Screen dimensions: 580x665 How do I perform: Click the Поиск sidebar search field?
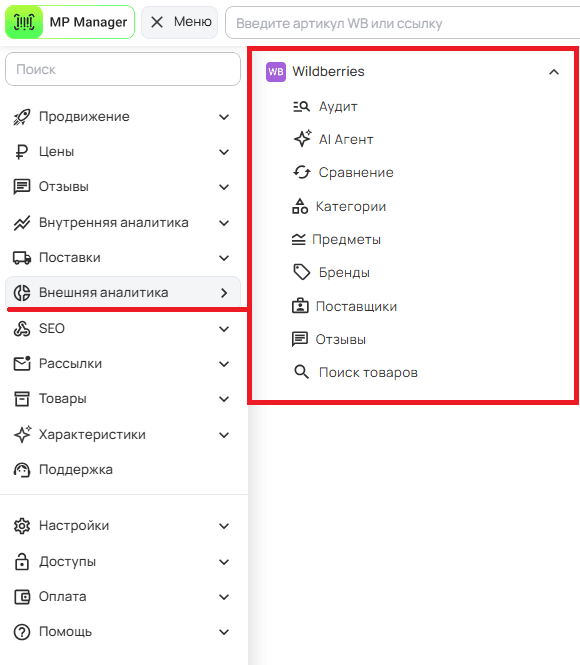[123, 69]
